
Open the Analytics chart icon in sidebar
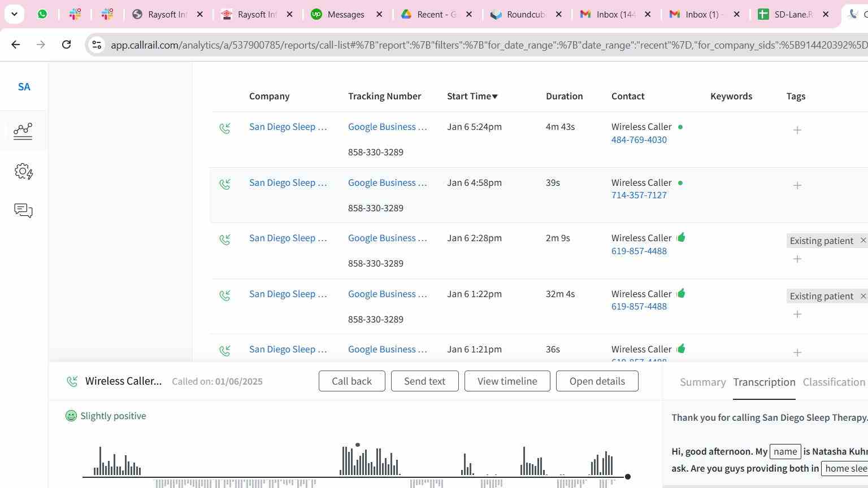tap(23, 131)
